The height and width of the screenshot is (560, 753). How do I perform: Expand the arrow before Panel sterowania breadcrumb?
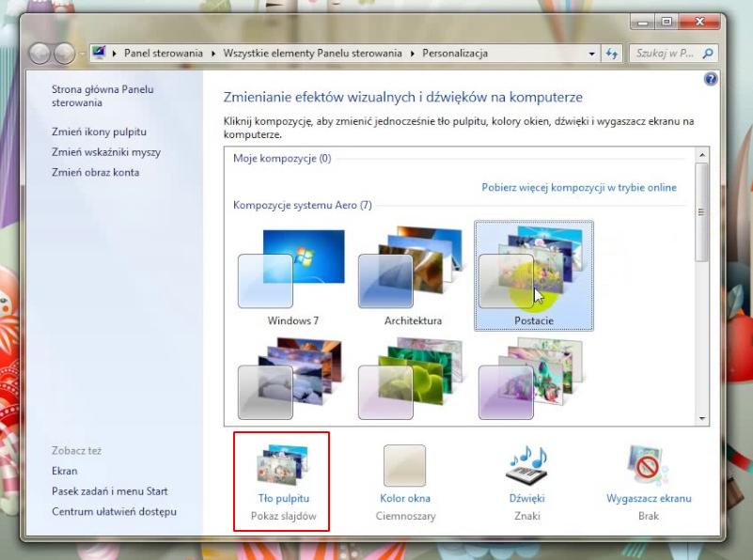tap(115, 54)
